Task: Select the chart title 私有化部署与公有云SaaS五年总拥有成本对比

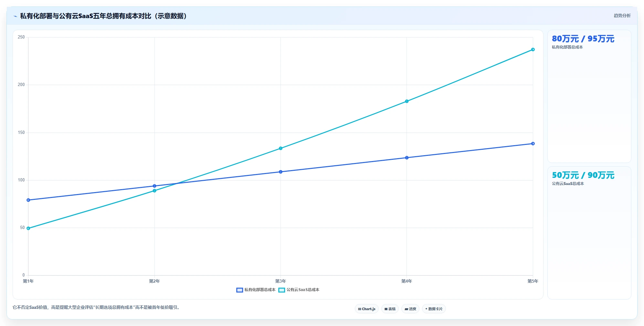Action: (103, 16)
